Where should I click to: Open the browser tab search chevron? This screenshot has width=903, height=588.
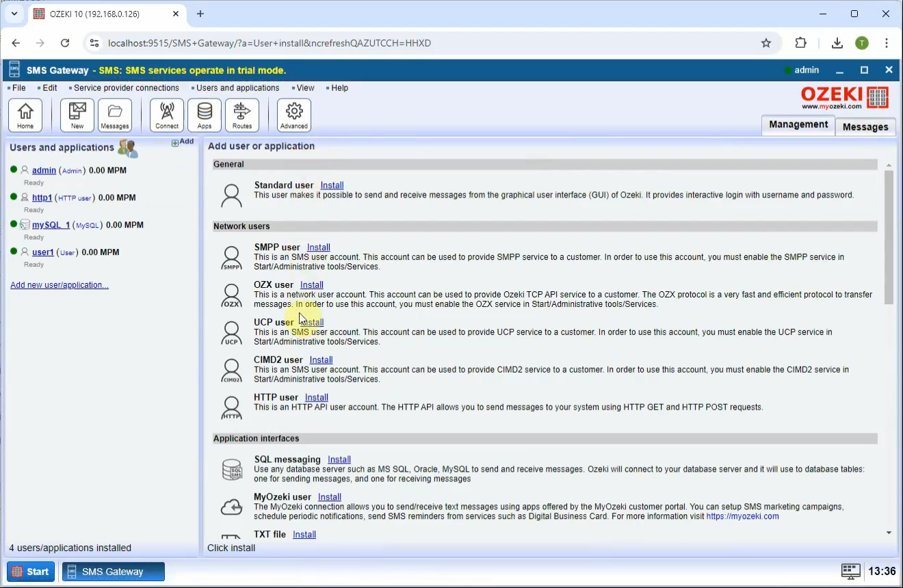(x=14, y=14)
